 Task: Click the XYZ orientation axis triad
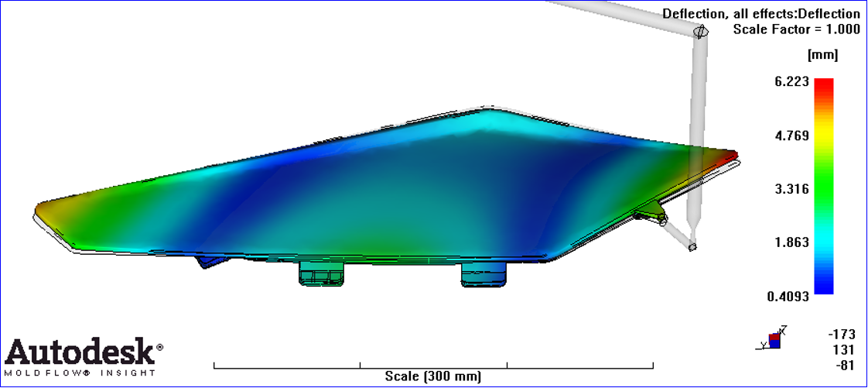point(771,338)
